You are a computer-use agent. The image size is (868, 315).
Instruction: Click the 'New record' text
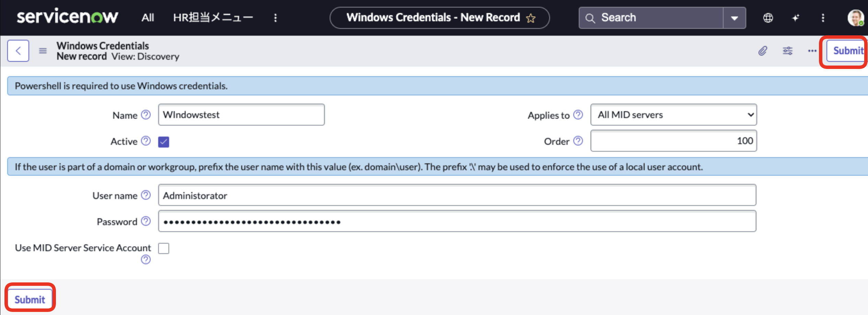pyautogui.click(x=82, y=56)
